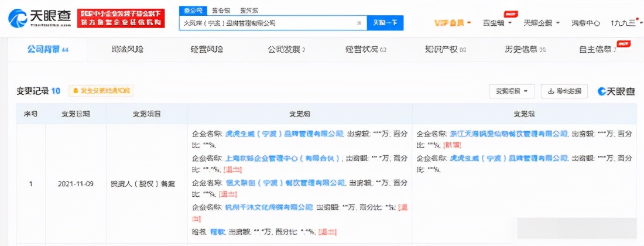Open first company link in 变更前 column
Viewport: 644px width, 246px height.
point(284,134)
